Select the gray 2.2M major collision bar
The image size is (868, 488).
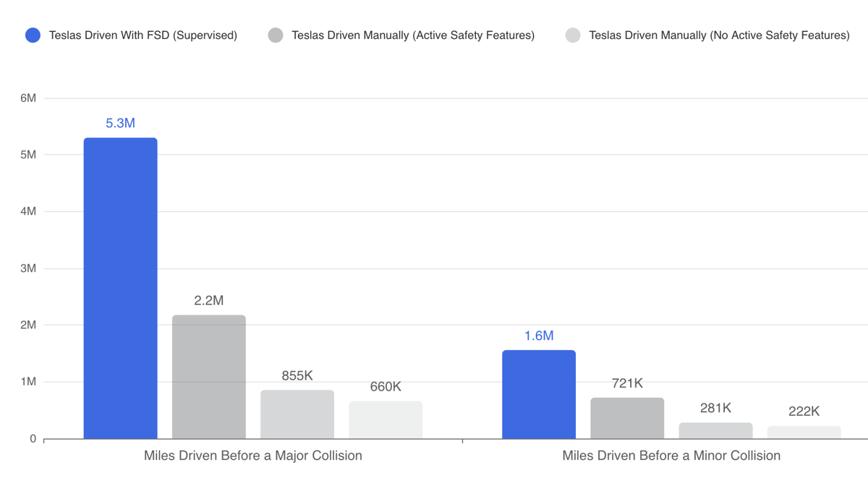pos(208,377)
